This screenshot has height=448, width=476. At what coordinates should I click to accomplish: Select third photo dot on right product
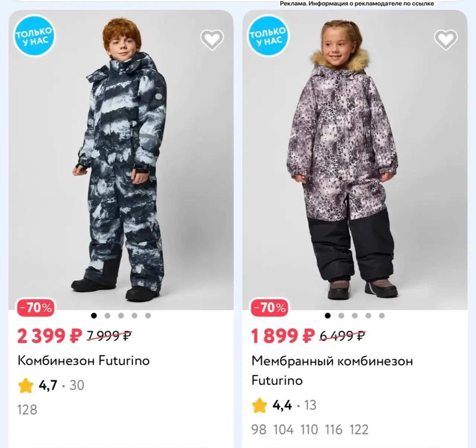coord(355,316)
